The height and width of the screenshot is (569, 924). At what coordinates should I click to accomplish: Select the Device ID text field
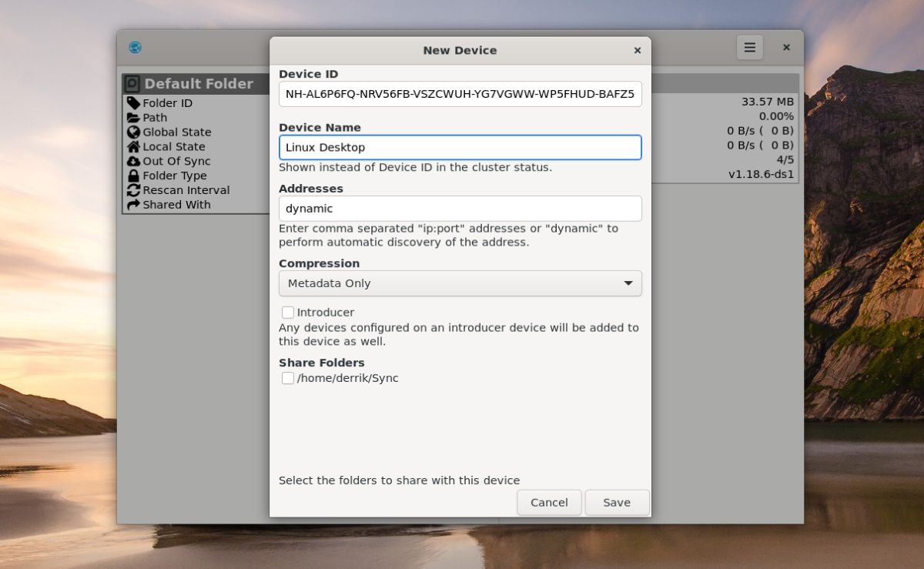[x=460, y=94]
